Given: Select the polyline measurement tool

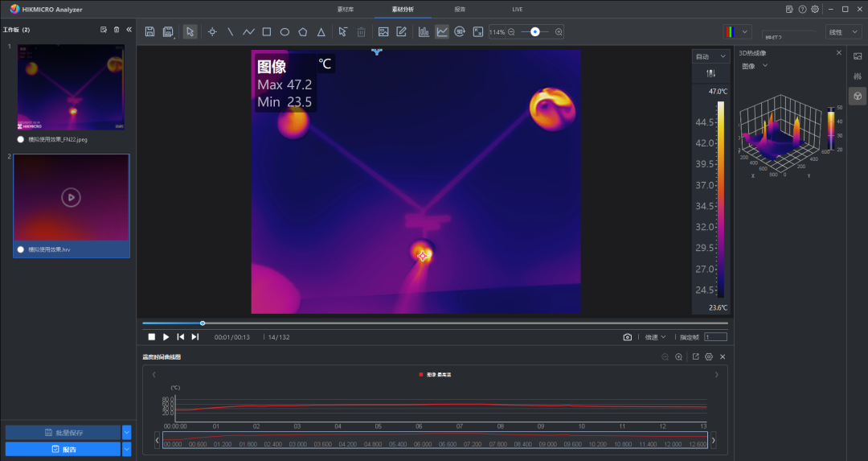Looking at the screenshot, I should tap(248, 31).
